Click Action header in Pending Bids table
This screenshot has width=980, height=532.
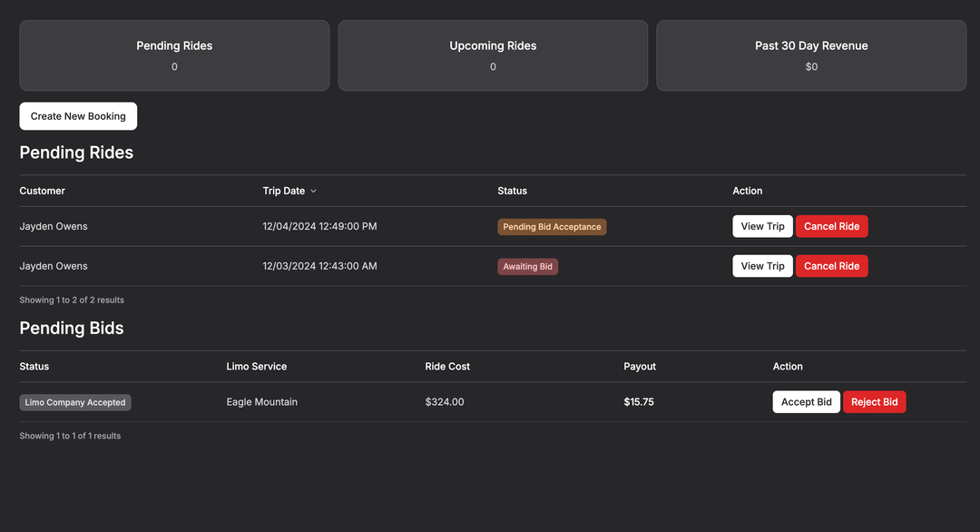(x=788, y=367)
